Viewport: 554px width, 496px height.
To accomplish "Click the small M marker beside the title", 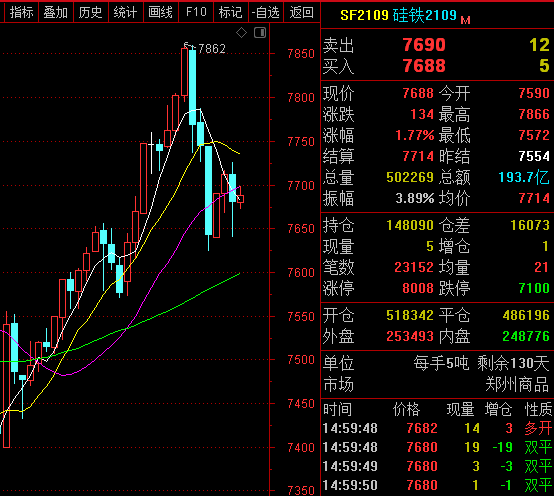I will (x=466, y=20).
